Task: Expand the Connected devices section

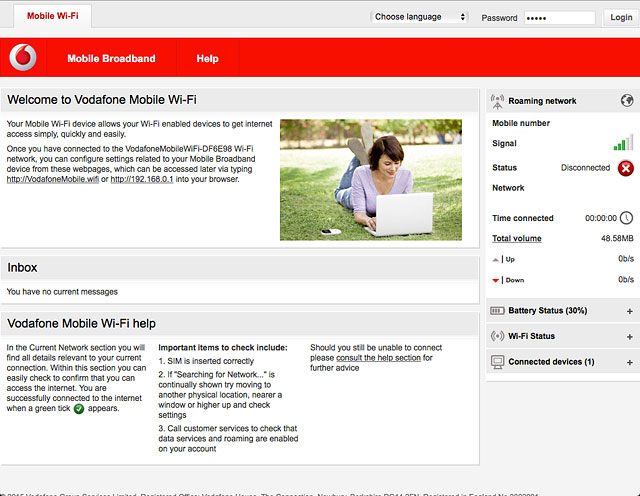Action: pos(629,361)
